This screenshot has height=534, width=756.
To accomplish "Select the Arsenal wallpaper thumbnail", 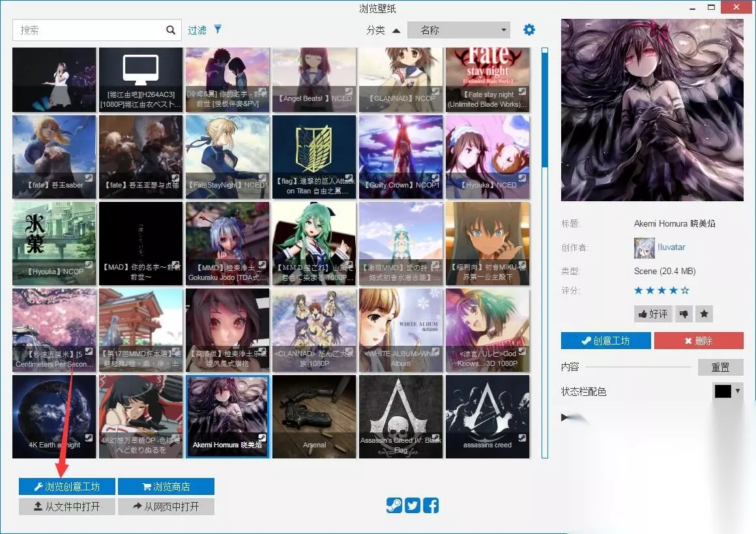I will 314,416.
